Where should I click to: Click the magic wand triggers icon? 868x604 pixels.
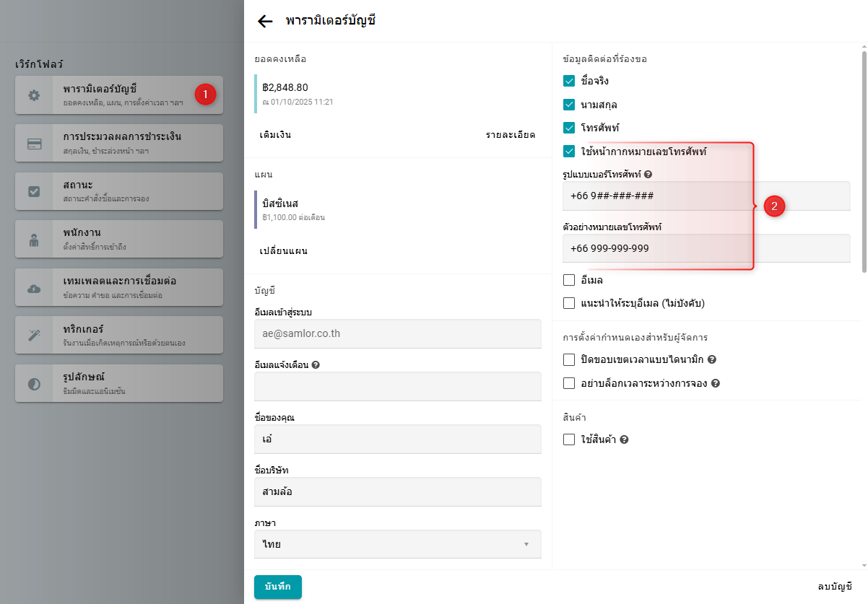coord(34,336)
